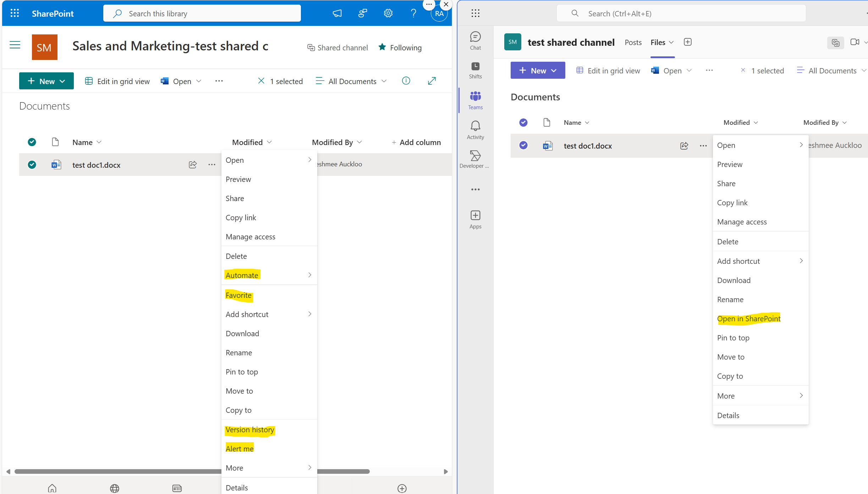
Task: Open Shifts in the Teams sidebar
Action: point(475,70)
